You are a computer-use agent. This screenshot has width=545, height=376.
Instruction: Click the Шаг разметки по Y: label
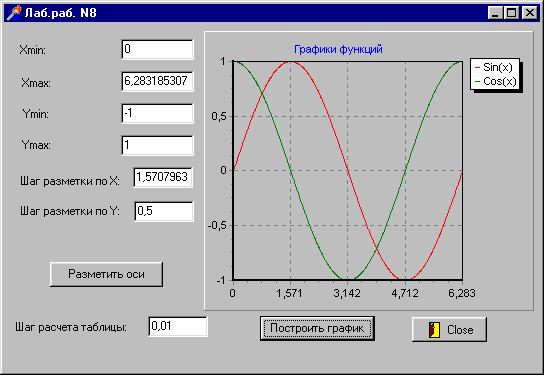pyautogui.click(x=70, y=211)
